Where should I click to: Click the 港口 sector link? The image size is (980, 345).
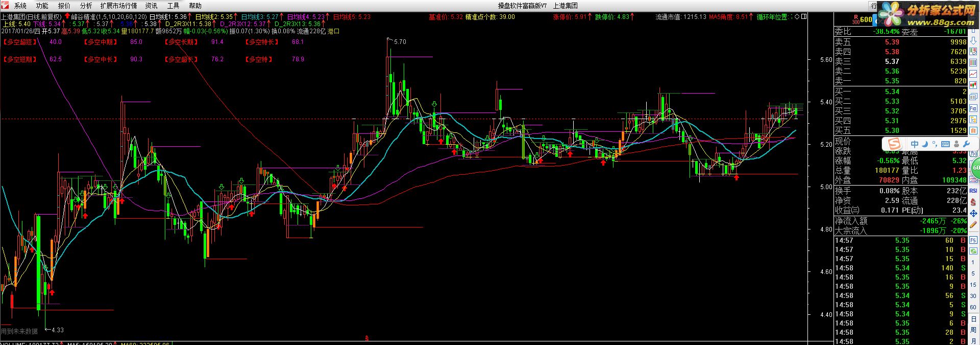pyautogui.click(x=333, y=31)
